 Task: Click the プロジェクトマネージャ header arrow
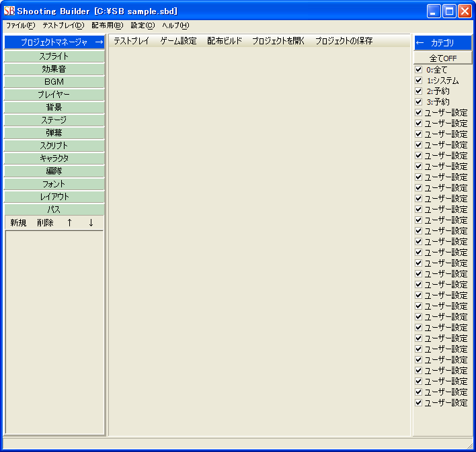tap(99, 42)
